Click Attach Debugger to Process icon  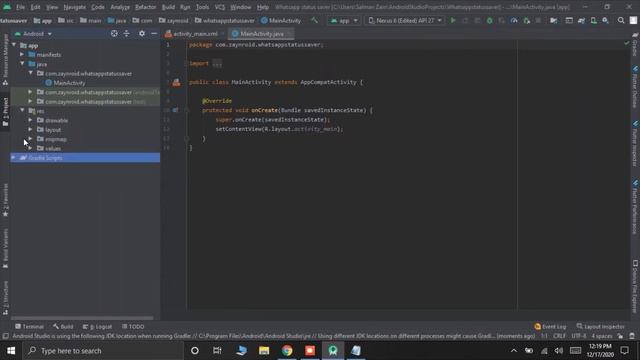coord(527,20)
